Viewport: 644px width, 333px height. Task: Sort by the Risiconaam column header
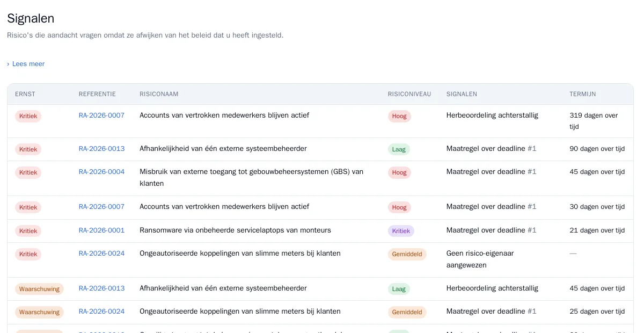click(159, 94)
